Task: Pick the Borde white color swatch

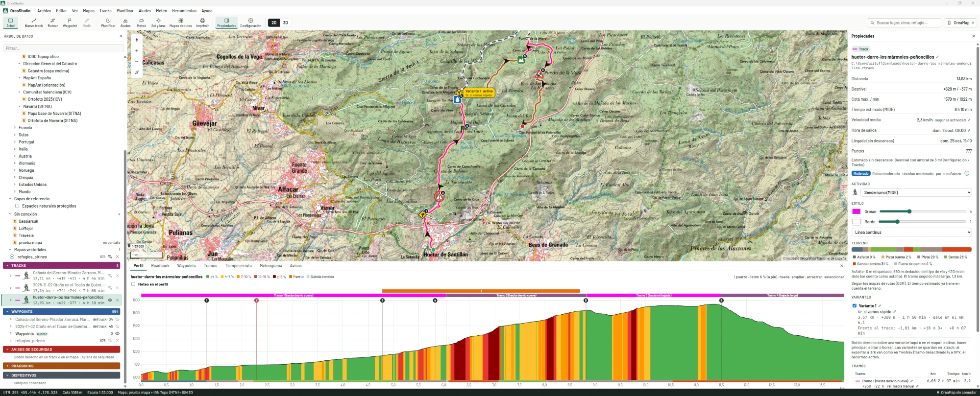Action: click(856, 222)
